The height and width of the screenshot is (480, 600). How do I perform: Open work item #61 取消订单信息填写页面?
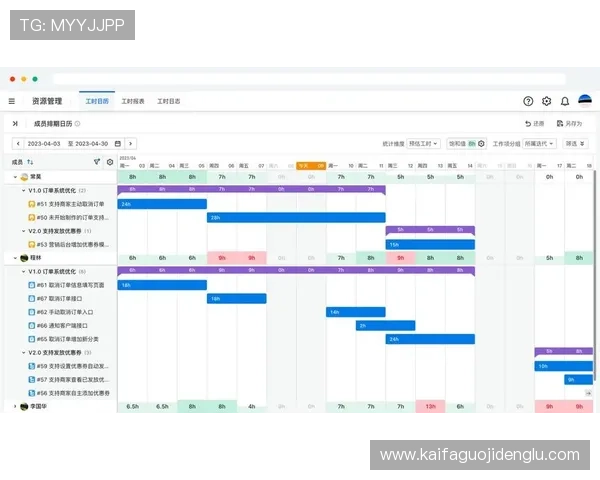pos(70,285)
